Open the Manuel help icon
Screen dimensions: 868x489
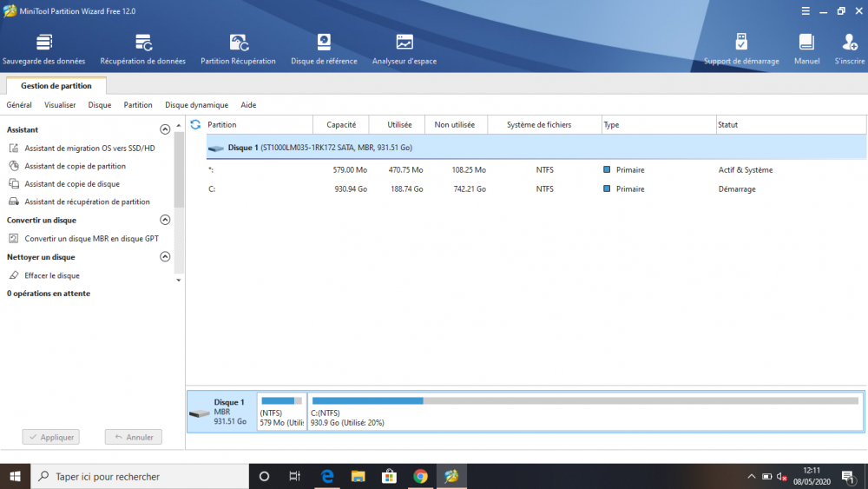(806, 49)
